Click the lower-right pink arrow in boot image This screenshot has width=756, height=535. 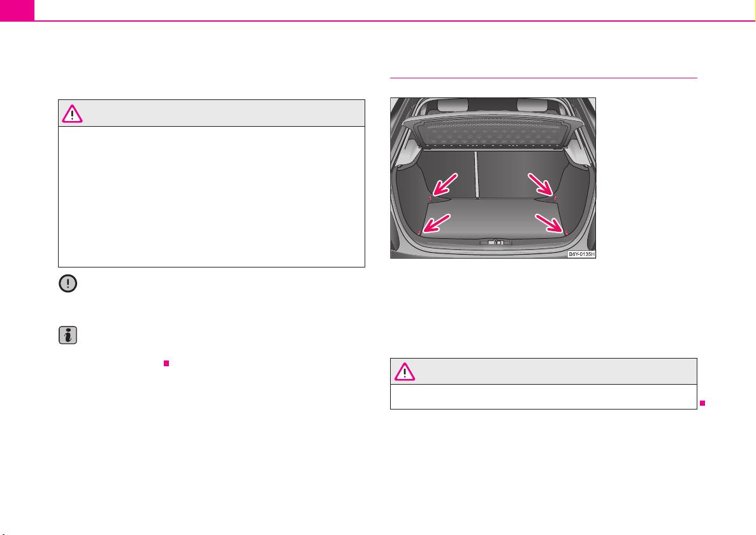point(549,224)
